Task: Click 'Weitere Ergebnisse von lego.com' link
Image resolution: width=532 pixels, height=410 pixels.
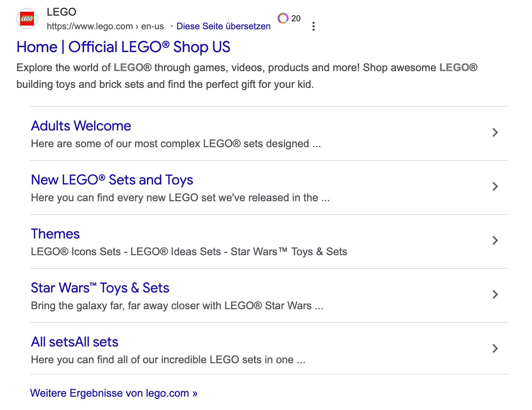Action: point(113,393)
